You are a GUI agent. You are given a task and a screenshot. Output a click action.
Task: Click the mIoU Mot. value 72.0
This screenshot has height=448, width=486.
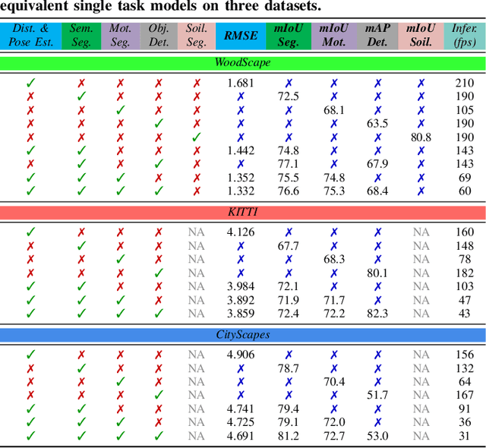click(334, 422)
